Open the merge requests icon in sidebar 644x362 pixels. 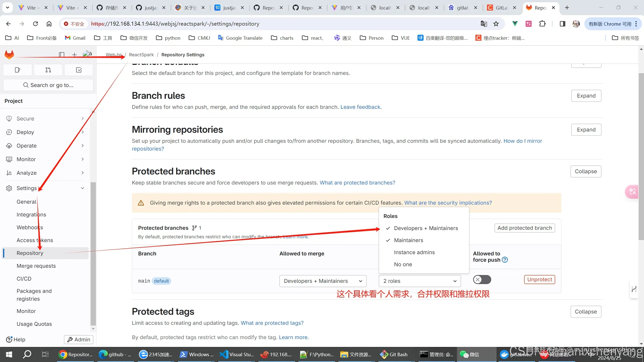pos(48,70)
